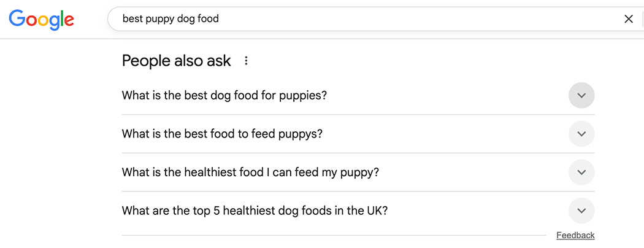This screenshot has height=248, width=644.
Task: Click the Feedback link
Action: tap(575, 235)
